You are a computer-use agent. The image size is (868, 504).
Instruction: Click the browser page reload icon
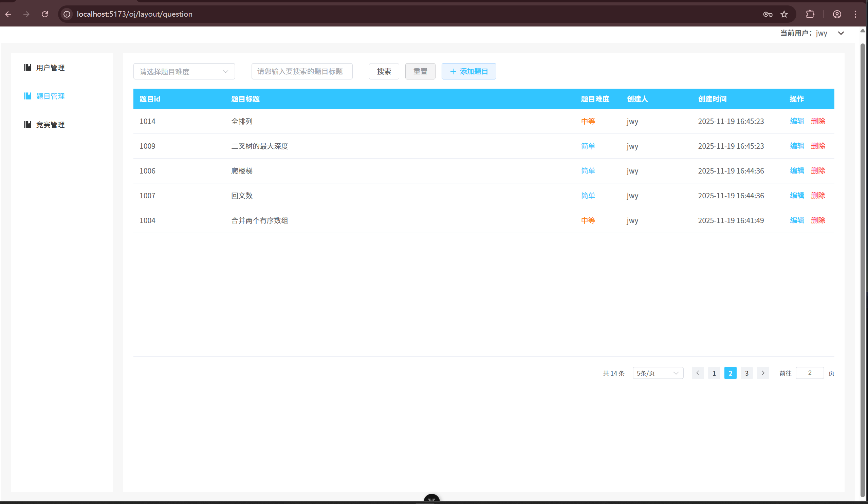pos(44,14)
